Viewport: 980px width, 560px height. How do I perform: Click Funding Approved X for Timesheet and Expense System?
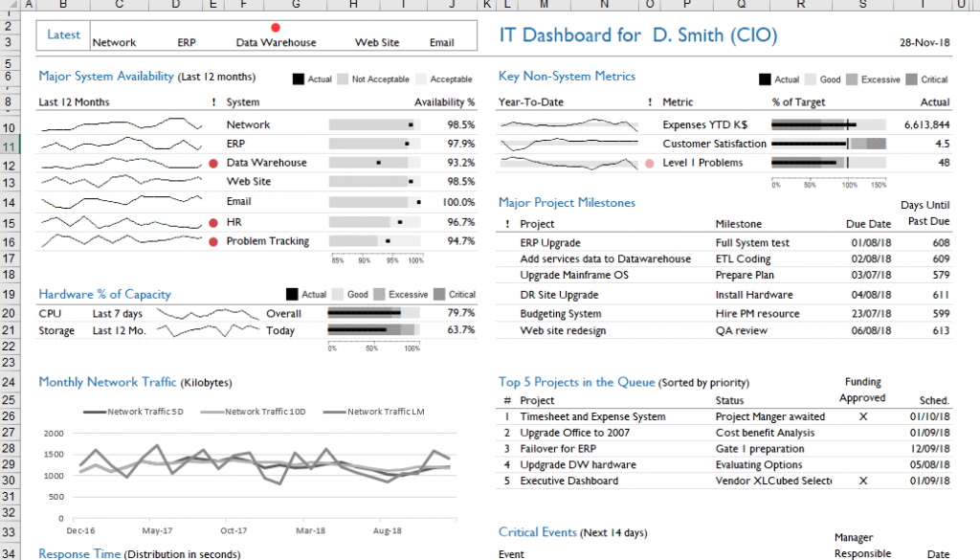[x=863, y=417]
